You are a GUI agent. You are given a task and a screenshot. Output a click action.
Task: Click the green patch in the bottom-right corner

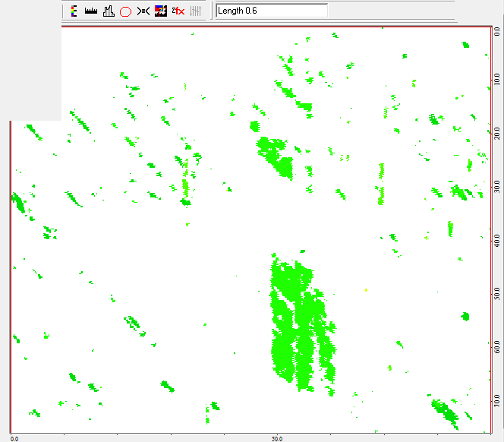point(443,410)
